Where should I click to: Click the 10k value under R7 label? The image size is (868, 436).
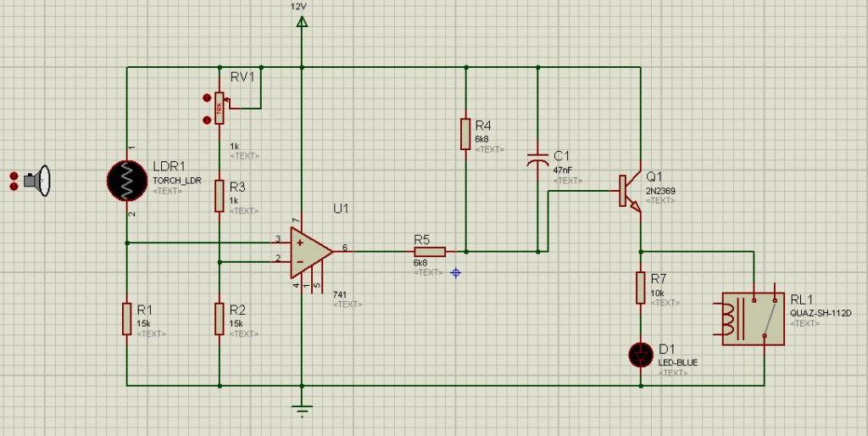point(657,293)
